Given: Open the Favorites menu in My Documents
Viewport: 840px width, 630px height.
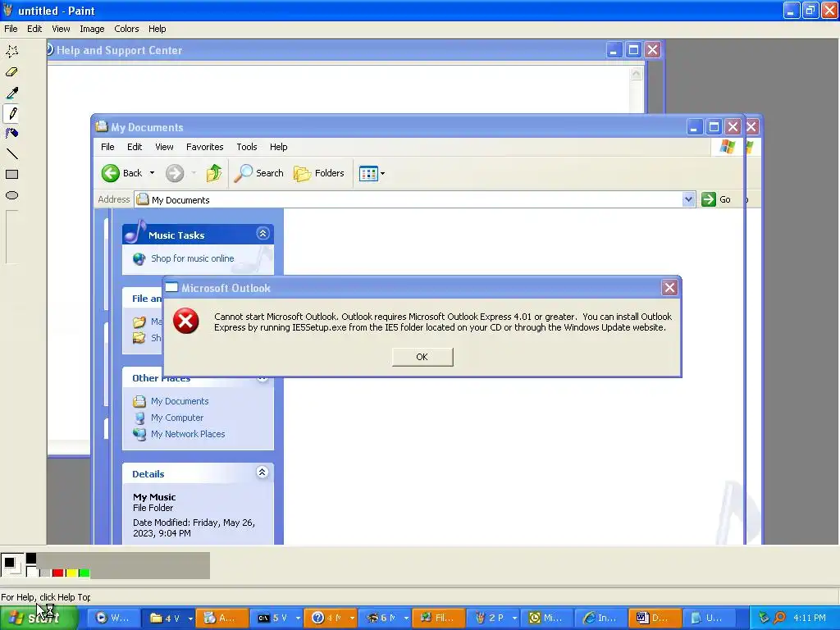Looking at the screenshot, I should (x=204, y=147).
